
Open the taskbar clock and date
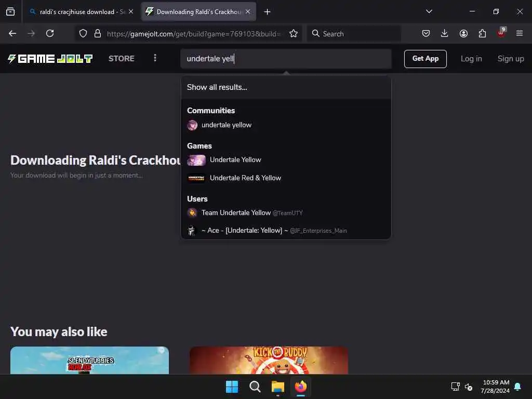click(495, 387)
